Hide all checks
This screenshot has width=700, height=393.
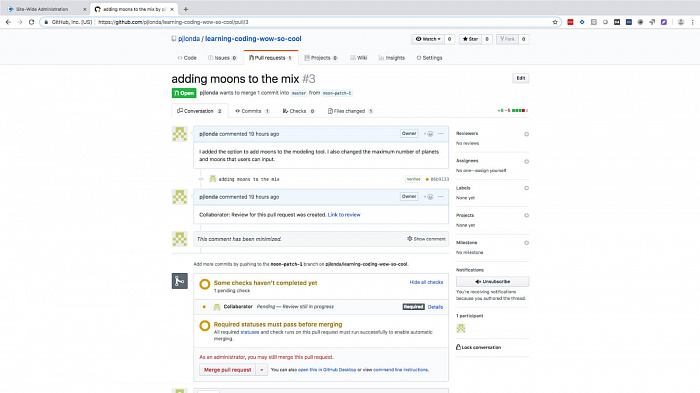(426, 282)
